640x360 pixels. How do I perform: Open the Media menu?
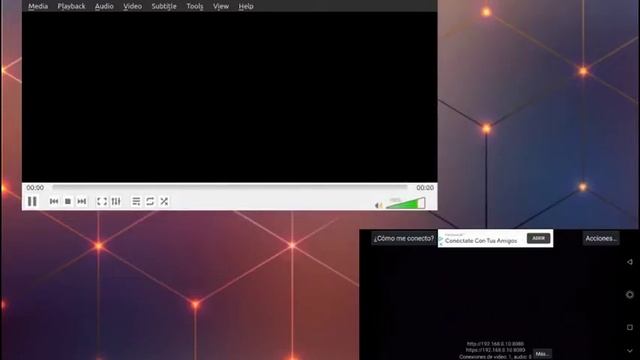[x=38, y=6]
